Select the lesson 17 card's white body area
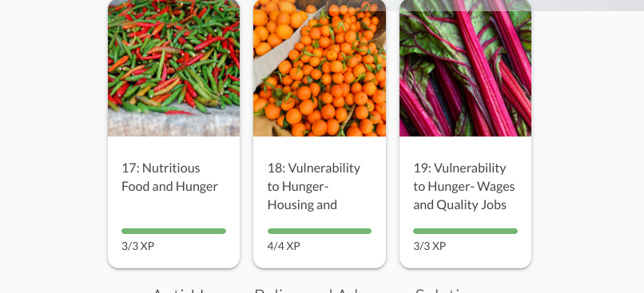The width and height of the screenshot is (644, 293). (173, 202)
